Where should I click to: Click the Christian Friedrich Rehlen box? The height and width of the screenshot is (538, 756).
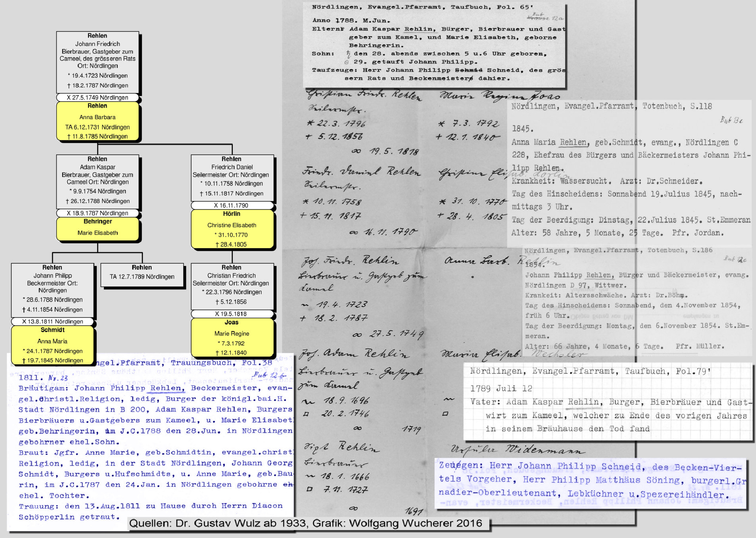click(x=232, y=286)
